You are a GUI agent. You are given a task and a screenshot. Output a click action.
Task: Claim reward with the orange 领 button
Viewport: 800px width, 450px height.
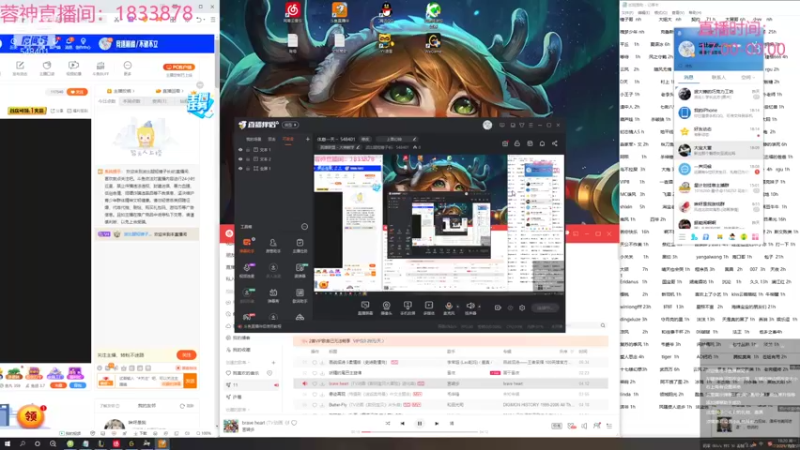[31, 416]
